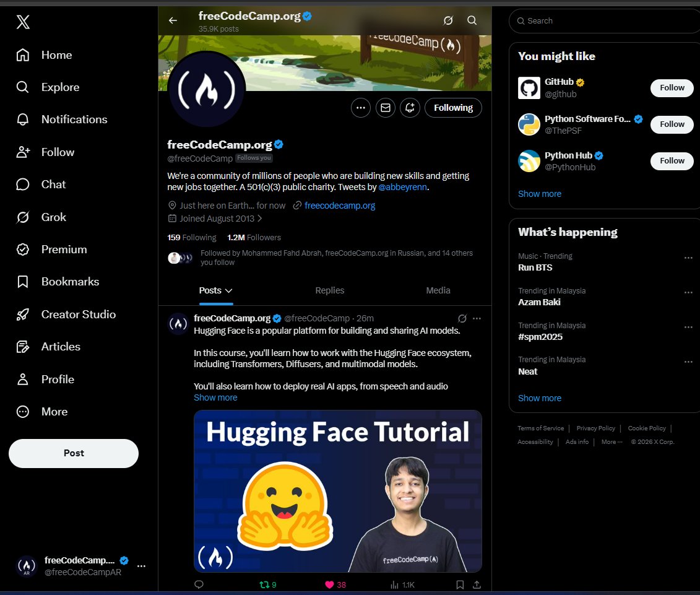Follow the Python Hub account
The width and height of the screenshot is (700, 595).
(x=672, y=161)
